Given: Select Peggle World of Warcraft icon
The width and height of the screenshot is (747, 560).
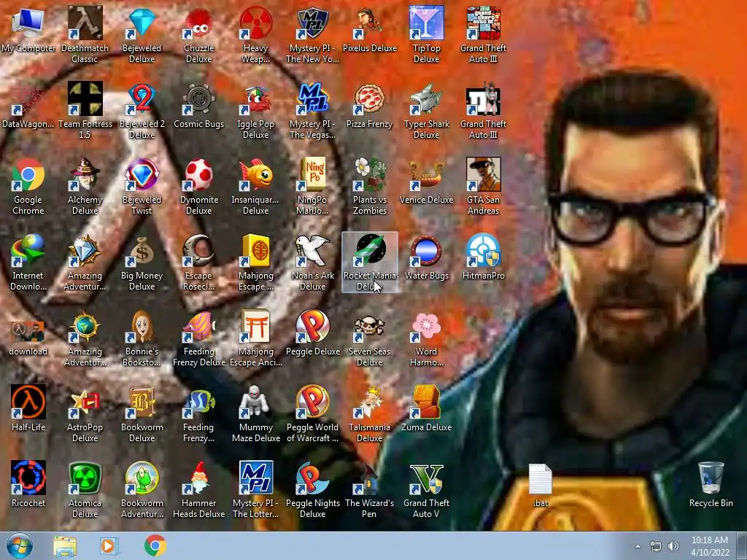Looking at the screenshot, I should point(312,402).
